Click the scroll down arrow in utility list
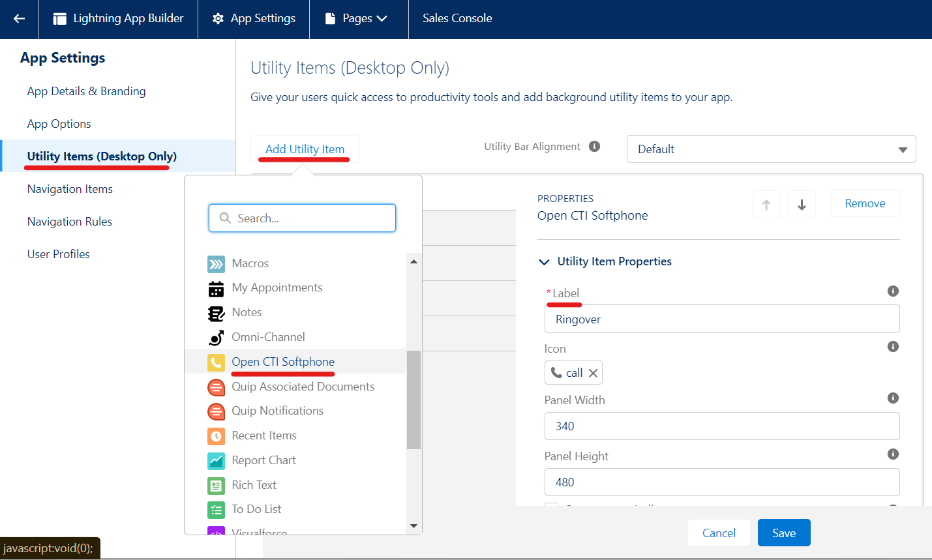The width and height of the screenshot is (932, 560). pyautogui.click(x=413, y=526)
